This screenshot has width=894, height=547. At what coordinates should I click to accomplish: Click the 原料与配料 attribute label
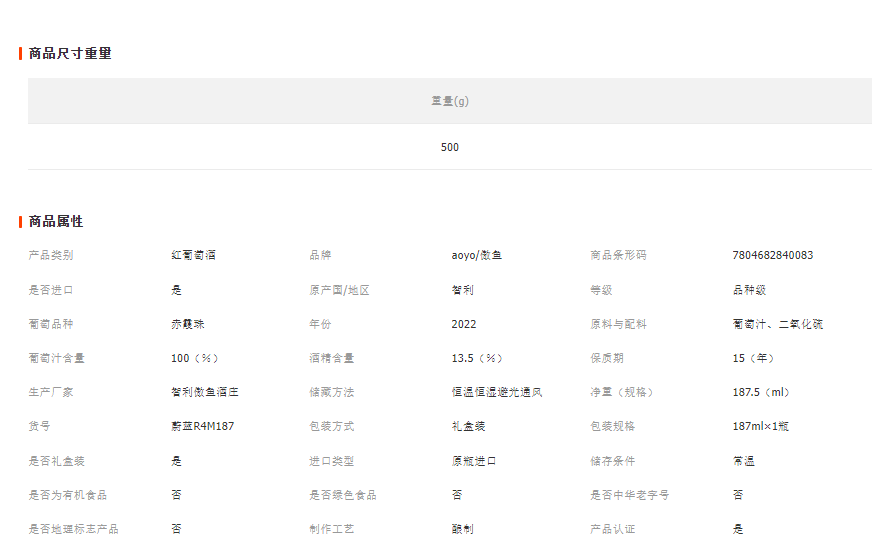pos(618,324)
